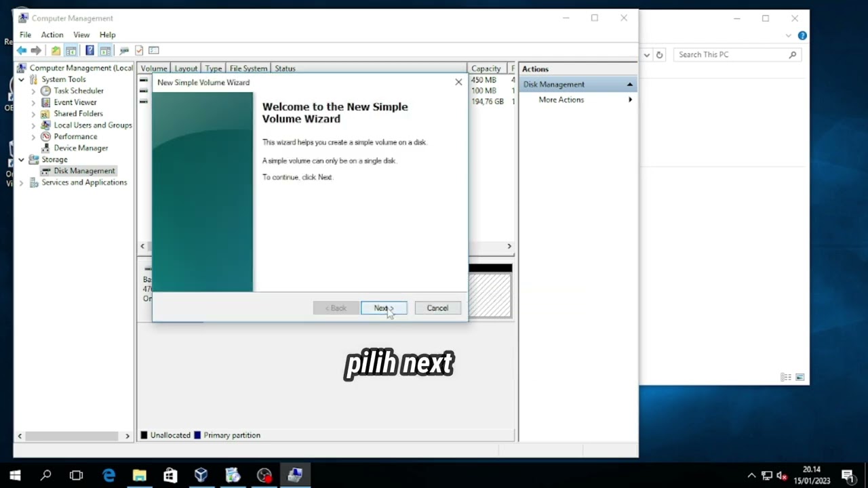Viewport: 868px width, 488px height.
Task: Click the Status column header
Action: pos(369,68)
